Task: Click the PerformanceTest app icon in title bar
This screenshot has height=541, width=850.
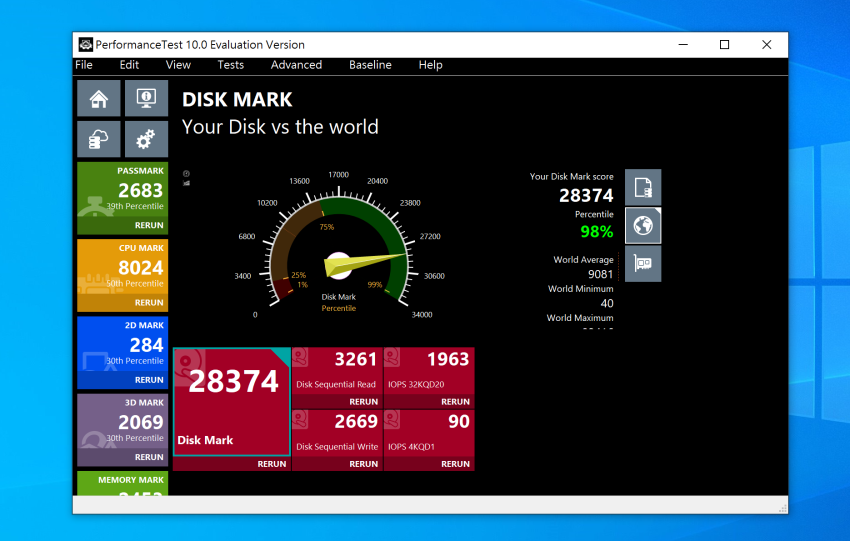Action: (86, 44)
